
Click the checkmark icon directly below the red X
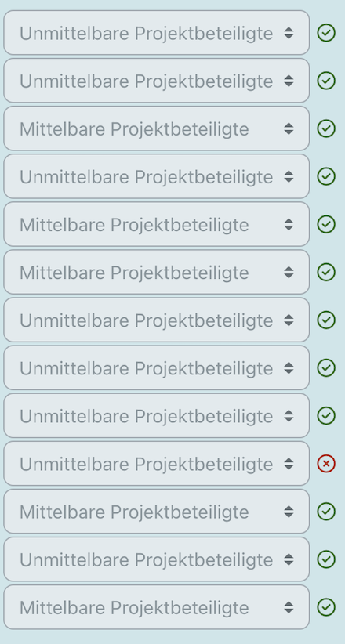(x=326, y=512)
